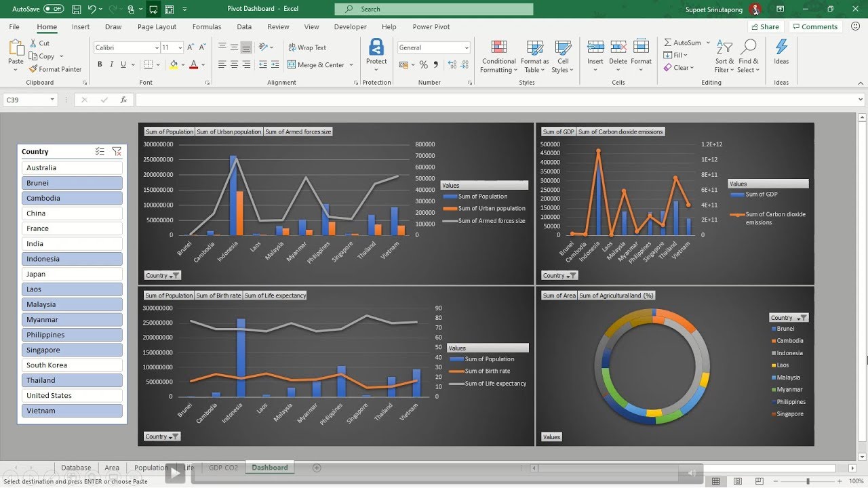Click the Share button
The height and width of the screenshot is (488, 868).
[765, 27]
